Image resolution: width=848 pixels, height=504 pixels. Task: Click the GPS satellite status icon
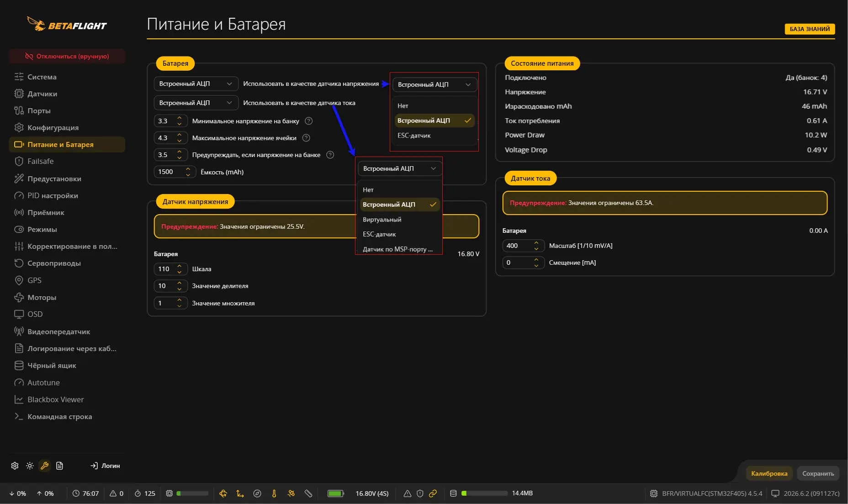coord(291,493)
